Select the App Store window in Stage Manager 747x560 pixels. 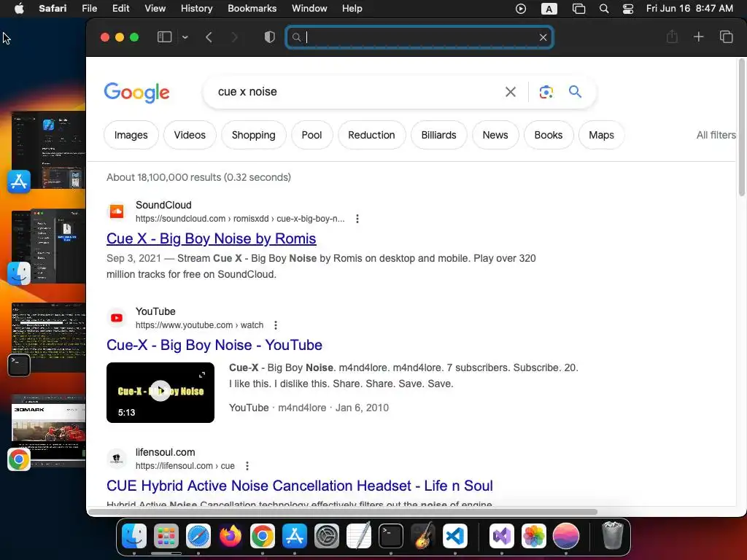point(47,152)
